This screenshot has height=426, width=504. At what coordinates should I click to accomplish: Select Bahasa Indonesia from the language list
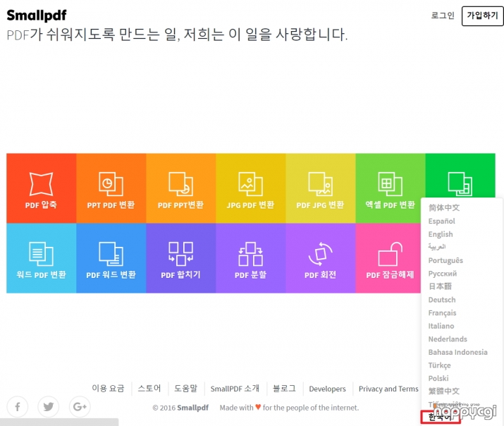[x=457, y=352]
